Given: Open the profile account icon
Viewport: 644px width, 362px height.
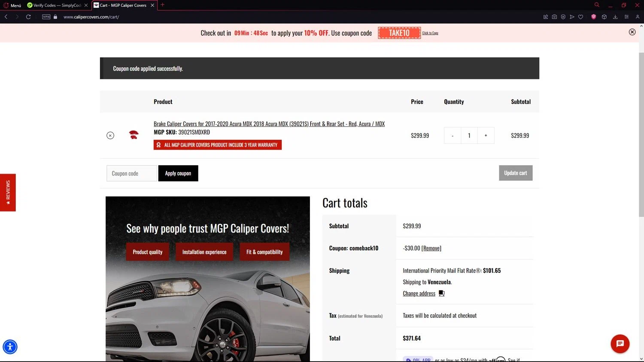Looking at the screenshot, I should (x=638, y=17).
